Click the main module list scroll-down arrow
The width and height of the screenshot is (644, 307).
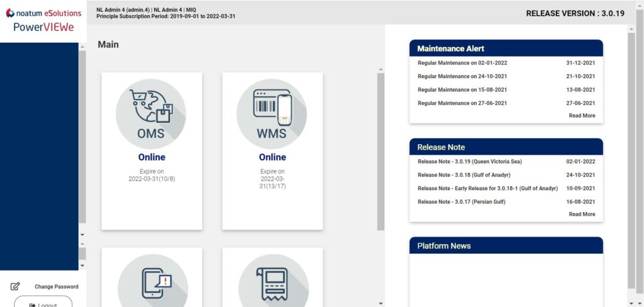[380, 303]
